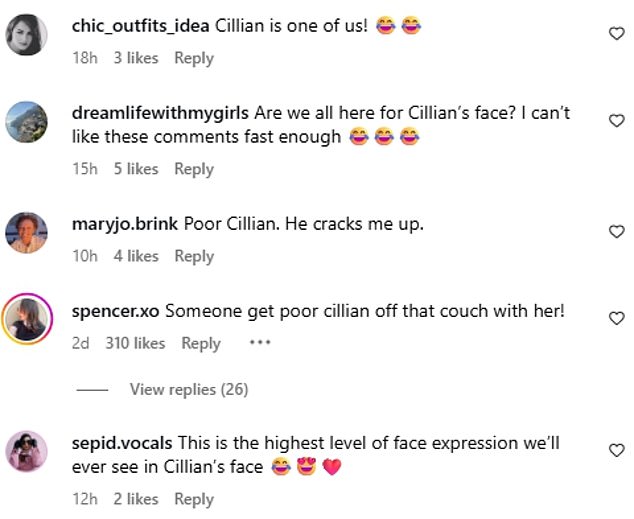Reply to spencer.xo's comment
The width and height of the screenshot is (634, 519).
(x=200, y=343)
